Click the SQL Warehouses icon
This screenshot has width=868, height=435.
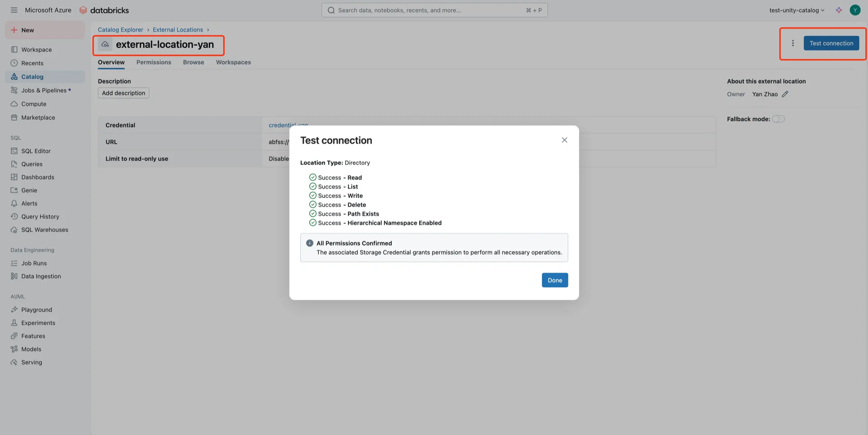[x=14, y=230]
